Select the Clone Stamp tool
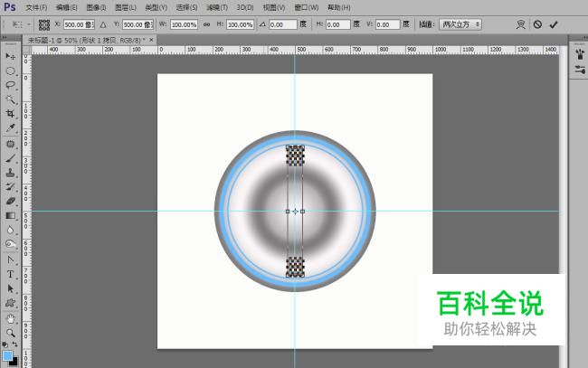The height and width of the screenshot is (368, 588). [10, 173]
